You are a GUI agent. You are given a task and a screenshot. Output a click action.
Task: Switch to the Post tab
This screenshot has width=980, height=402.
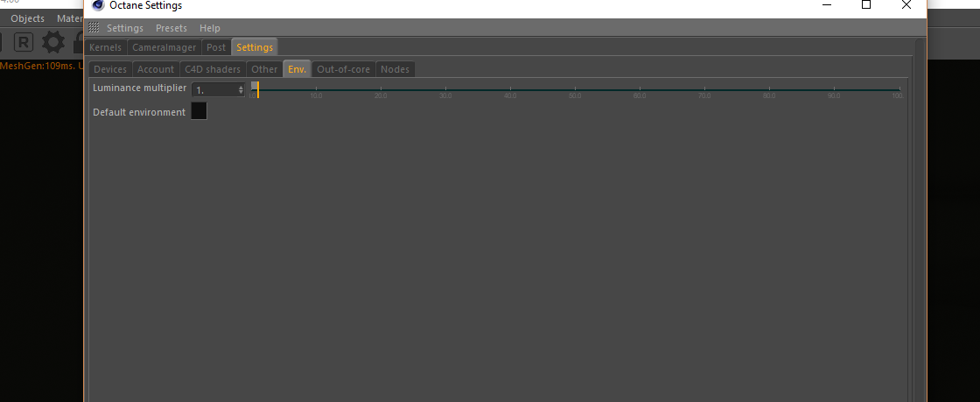click(x=216, y=47)
